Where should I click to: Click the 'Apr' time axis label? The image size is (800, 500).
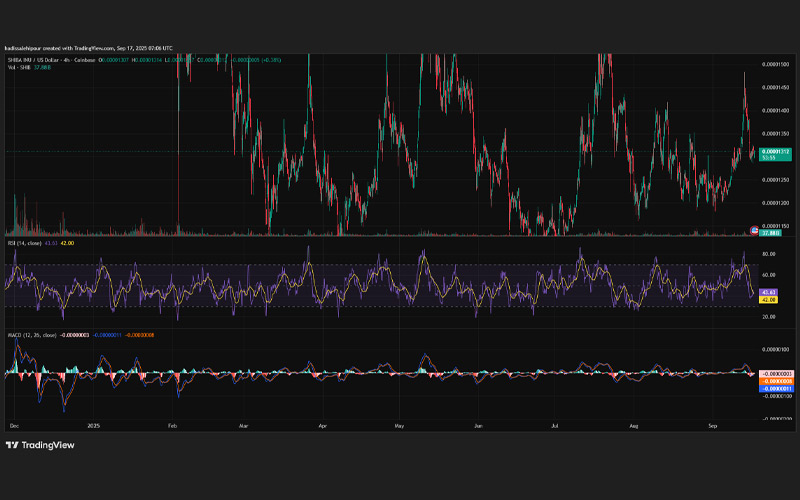pos(322,426)
